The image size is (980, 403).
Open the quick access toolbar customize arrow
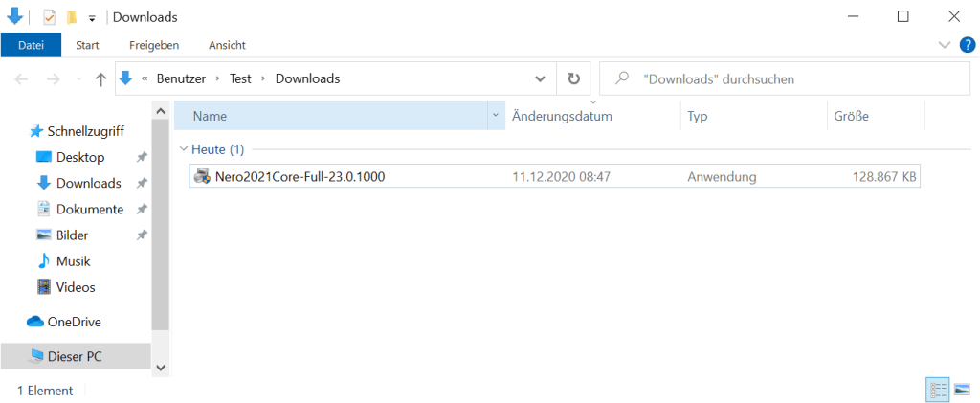(x=92, y=18)
